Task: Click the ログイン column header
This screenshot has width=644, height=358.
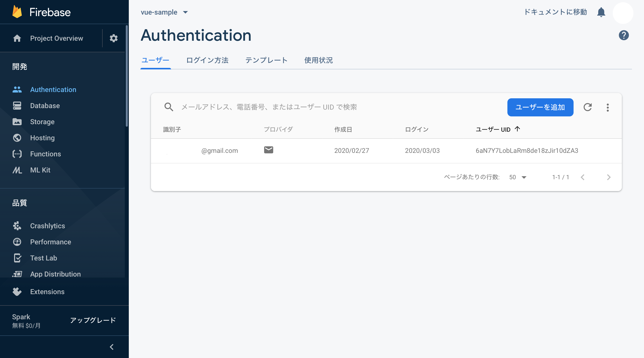Action: (417, 129)
